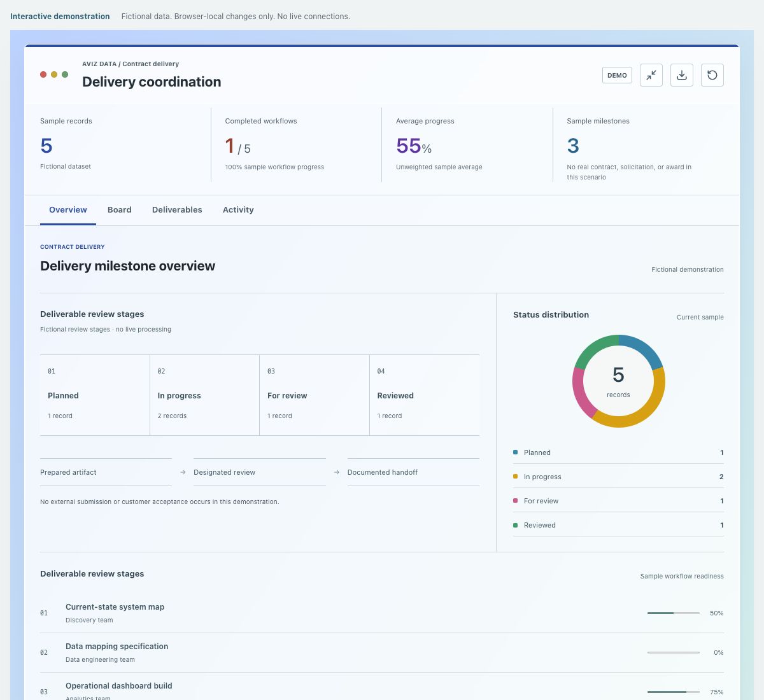Image resolution: width=764 pixels, height=700 pixels.
Task: Click the 50% progress bar
Action: coord(674,613)
